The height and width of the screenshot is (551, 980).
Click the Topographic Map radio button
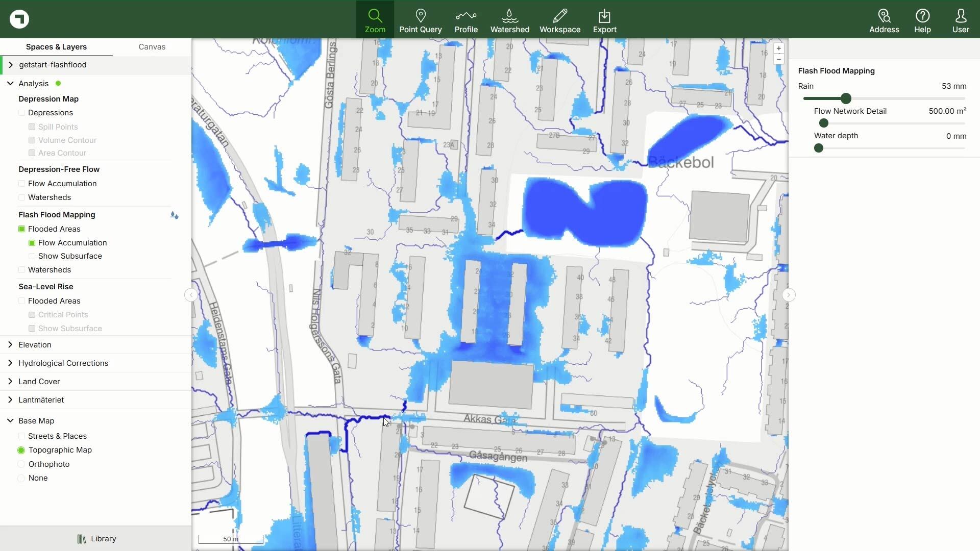(21, 450)
